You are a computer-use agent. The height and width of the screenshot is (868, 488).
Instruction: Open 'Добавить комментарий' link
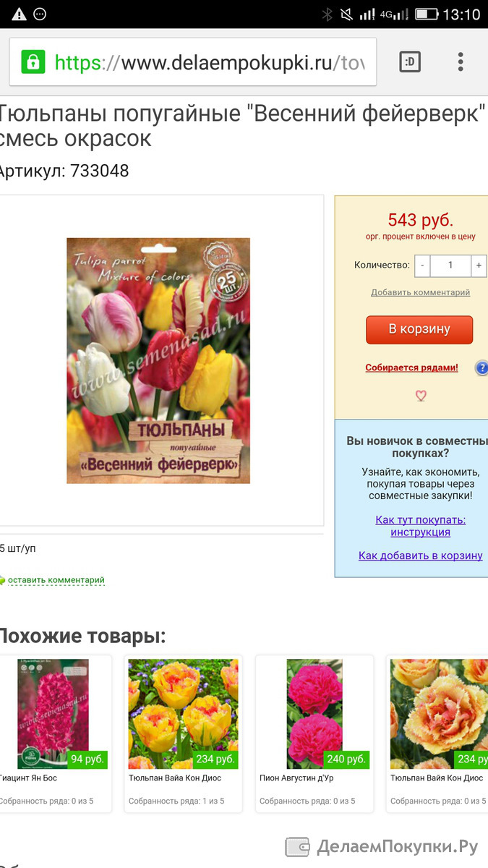(421, 292)
